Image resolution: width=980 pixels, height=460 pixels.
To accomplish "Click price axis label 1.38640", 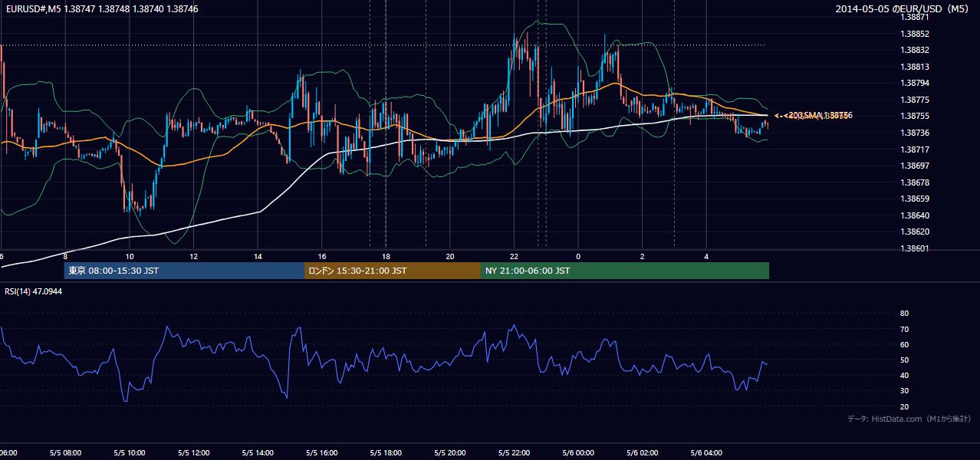I will click(x=914, y=215).
